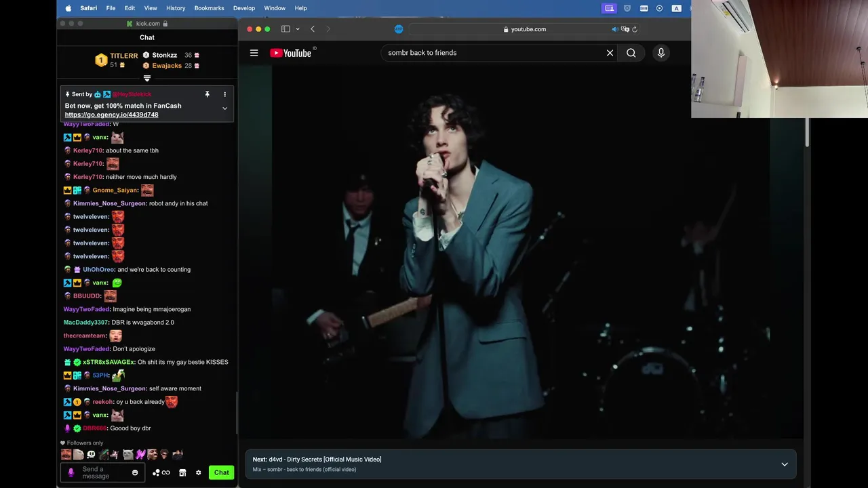
Task: Open the Bookmarks menu
Action: point(209,8)
